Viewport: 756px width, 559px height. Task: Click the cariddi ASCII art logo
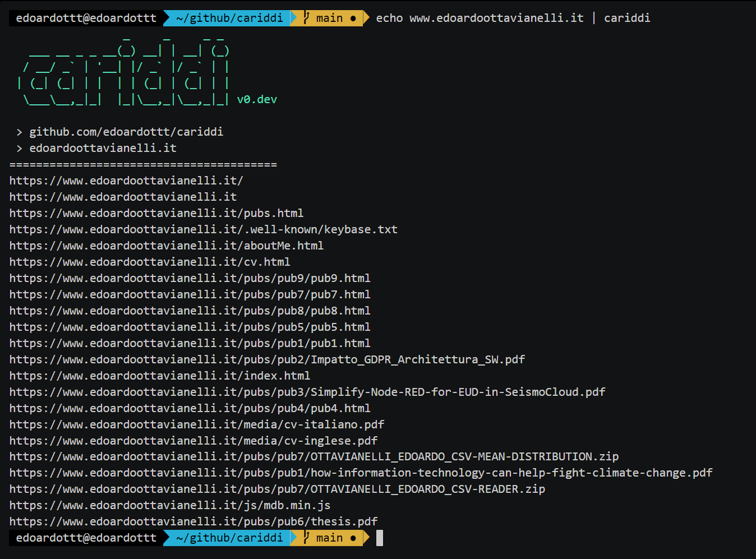pyautogui.click(x=123, y=72)
